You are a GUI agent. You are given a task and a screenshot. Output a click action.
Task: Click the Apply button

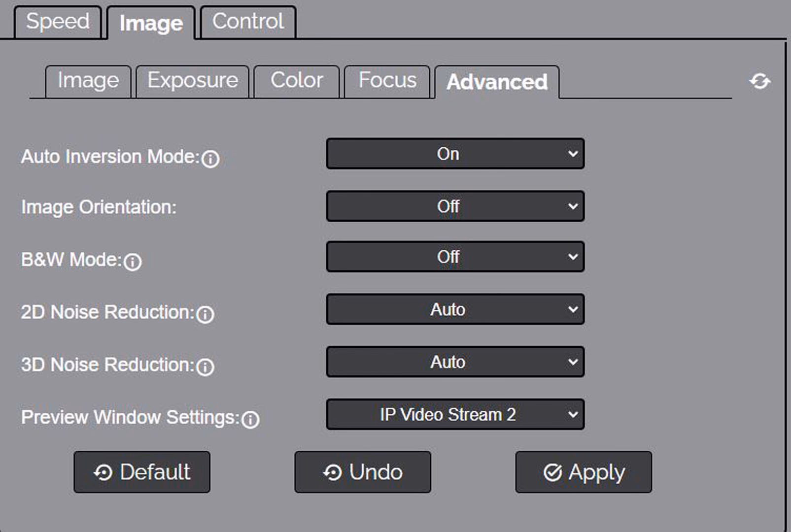coord(584,472)
